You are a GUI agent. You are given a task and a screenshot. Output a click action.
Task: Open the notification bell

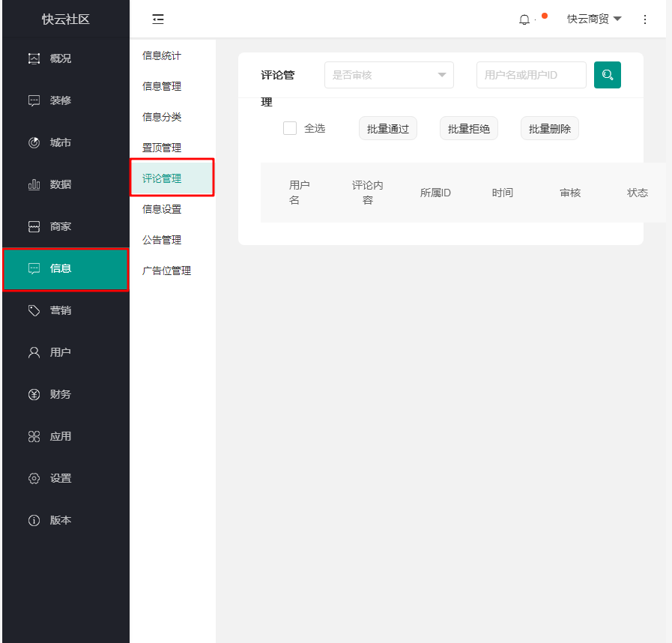pos(524,19)
